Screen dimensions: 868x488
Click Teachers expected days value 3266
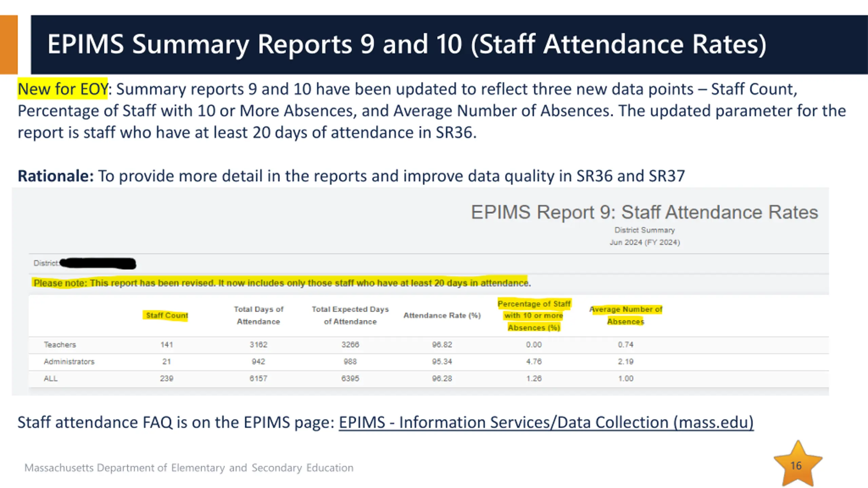350,345
